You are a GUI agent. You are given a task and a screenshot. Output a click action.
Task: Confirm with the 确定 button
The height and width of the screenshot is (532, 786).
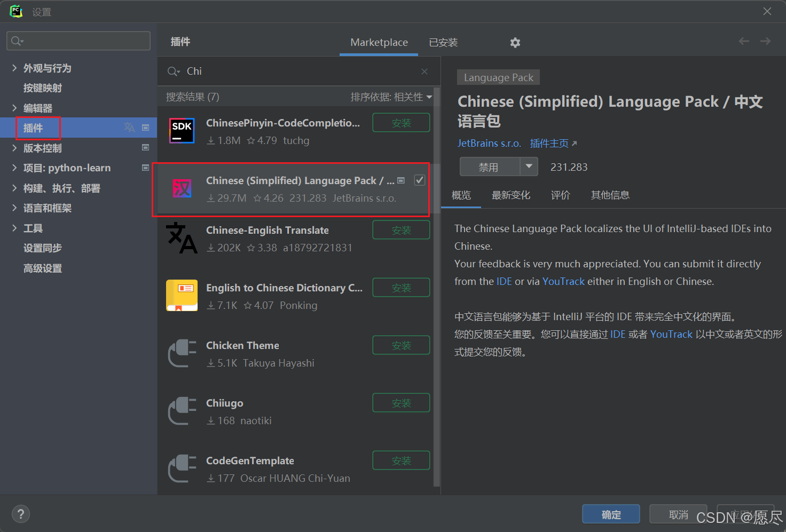611,514
